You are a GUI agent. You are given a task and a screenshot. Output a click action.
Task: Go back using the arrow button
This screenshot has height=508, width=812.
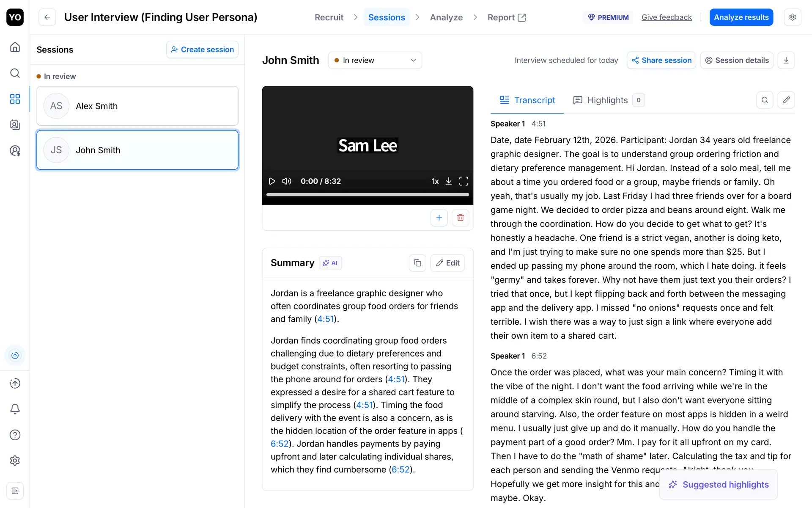47,17
